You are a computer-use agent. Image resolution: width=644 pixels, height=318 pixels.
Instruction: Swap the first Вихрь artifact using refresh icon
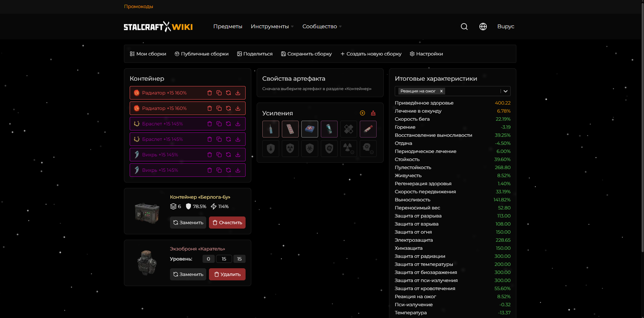228,155
